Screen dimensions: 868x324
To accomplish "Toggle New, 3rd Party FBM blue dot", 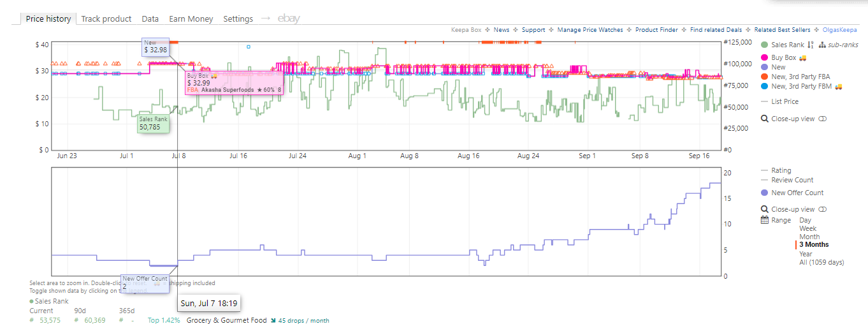I will coord(764,86).
